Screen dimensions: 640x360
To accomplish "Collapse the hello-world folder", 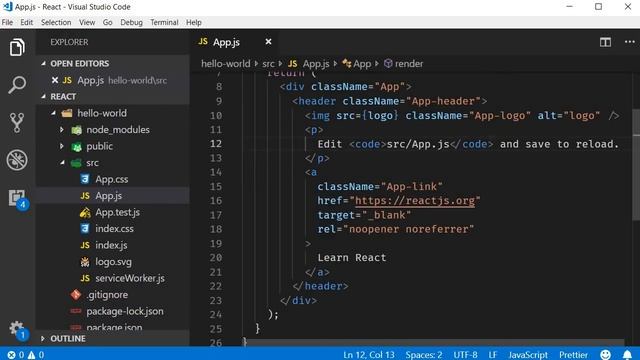I will (x=53, y=113).
